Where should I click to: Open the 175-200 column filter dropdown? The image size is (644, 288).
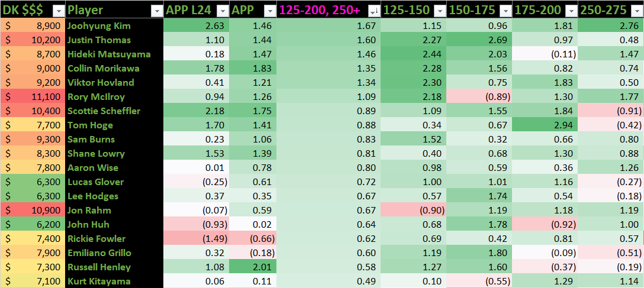pyautogui.click(x=571, y=11)
